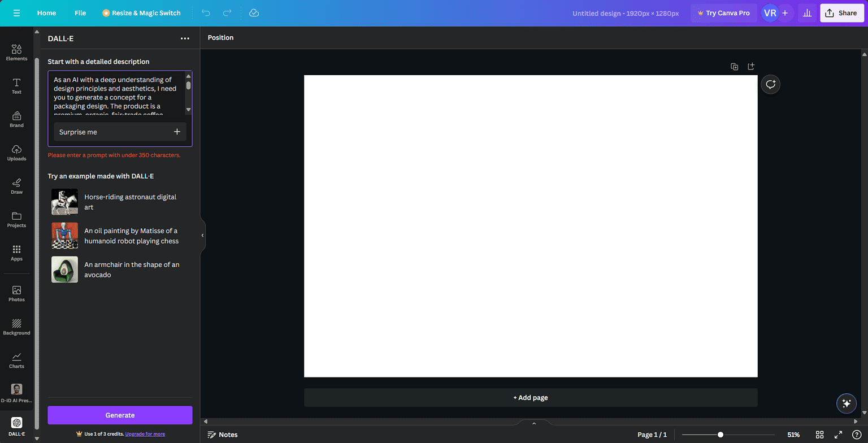
Task: Open the Charts panel icon
Action: tap(16, 360)
